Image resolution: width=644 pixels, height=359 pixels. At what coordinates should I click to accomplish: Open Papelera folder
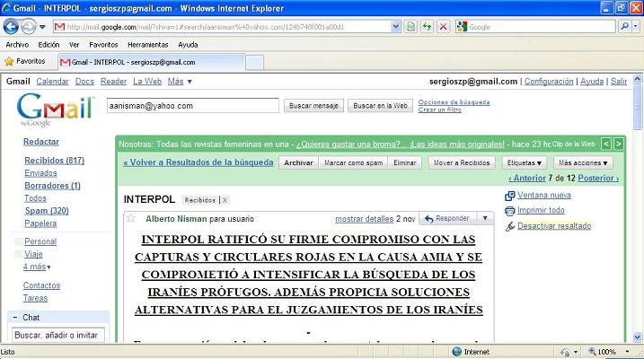pyautogui.click(x=40, y=223)
